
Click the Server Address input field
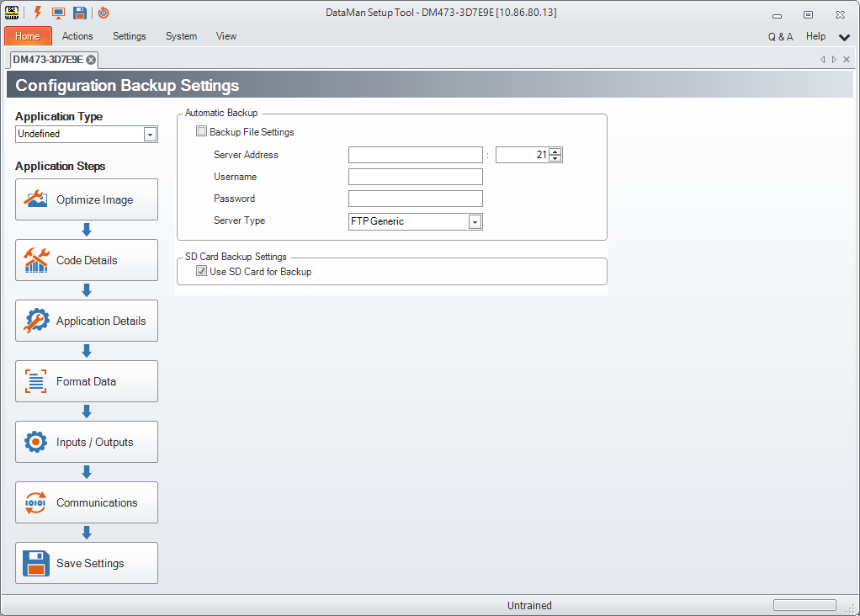point(415,155)
